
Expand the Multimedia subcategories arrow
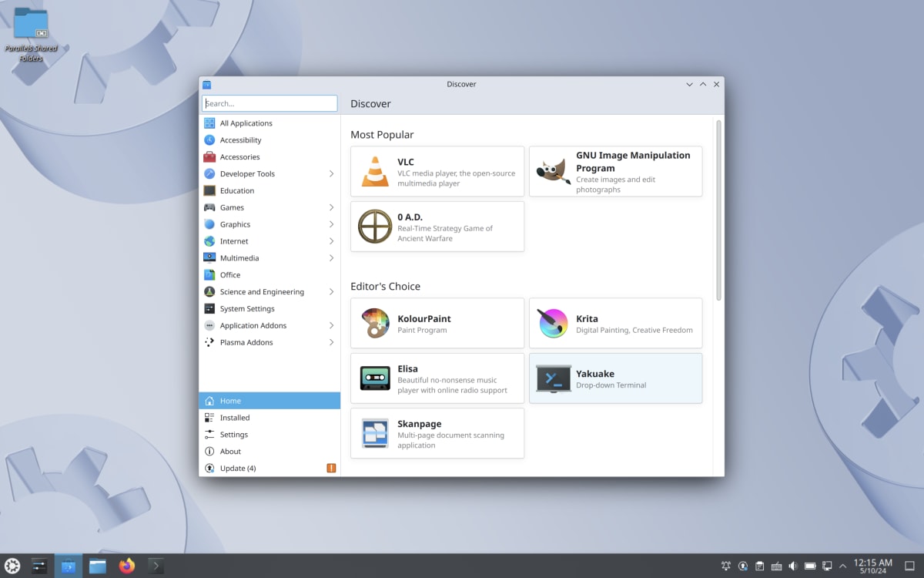(x=331, y=258)
